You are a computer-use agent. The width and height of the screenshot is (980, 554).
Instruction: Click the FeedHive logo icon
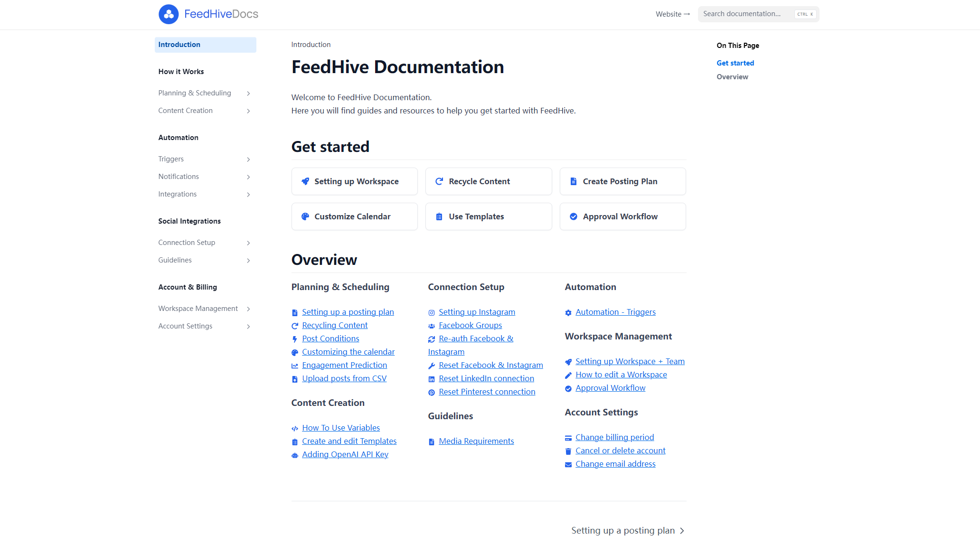[169, 14]
